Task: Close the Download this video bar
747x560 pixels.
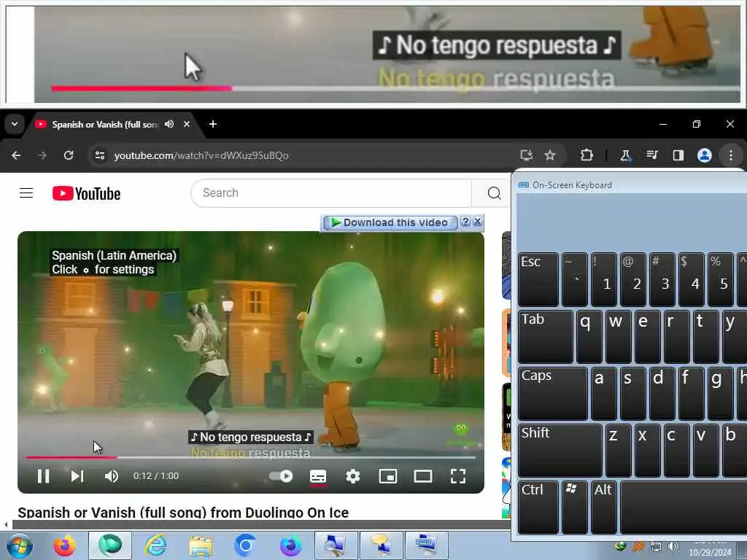Action: 477,222
